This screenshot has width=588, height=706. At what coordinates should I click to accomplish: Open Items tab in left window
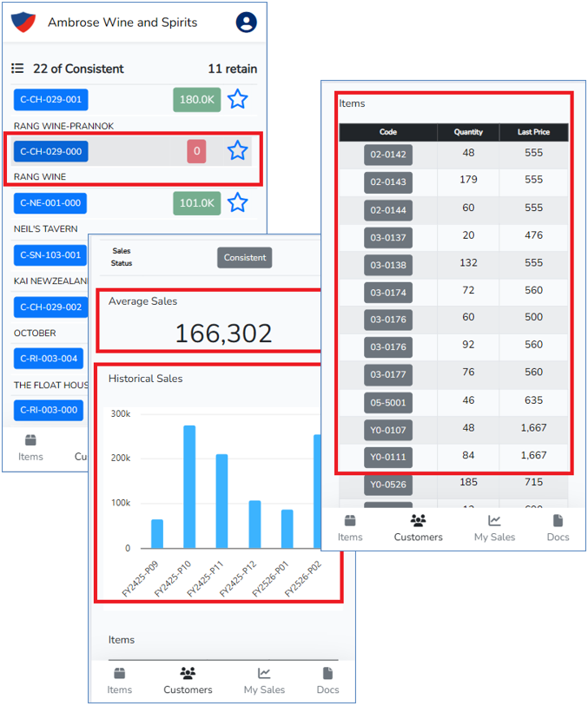pos(30,448)
